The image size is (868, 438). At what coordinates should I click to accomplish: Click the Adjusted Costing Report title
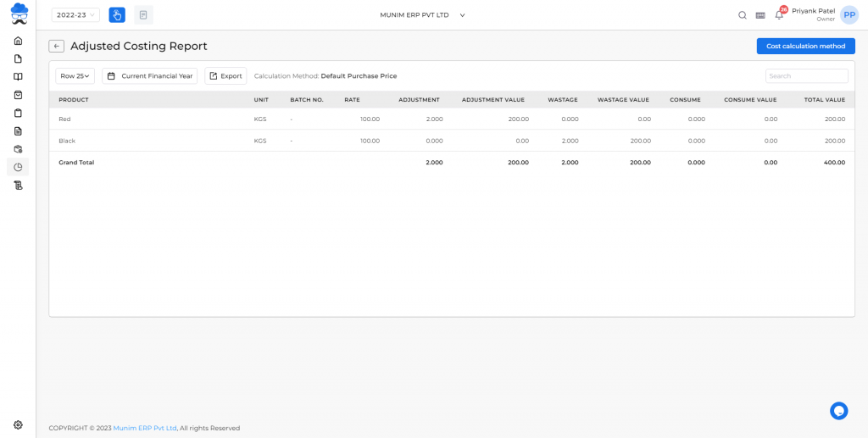pyautogui.click(x=139, y=46)
